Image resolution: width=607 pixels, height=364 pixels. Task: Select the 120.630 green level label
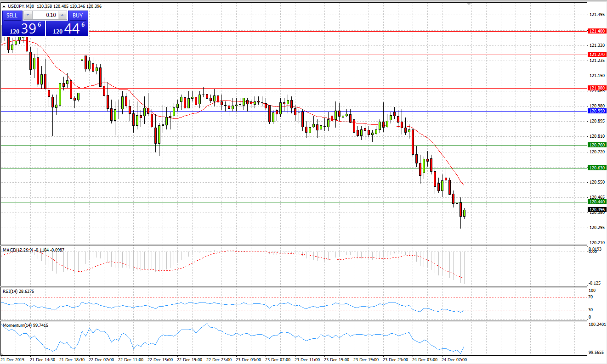tap(597, 168)
